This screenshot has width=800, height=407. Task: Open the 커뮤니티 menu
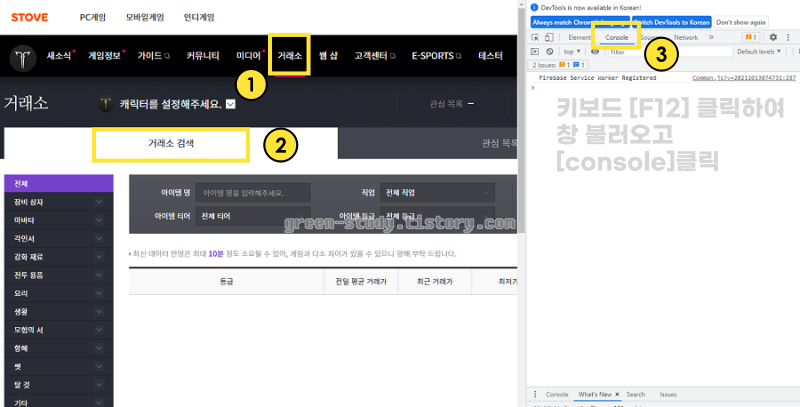[203, 56]
